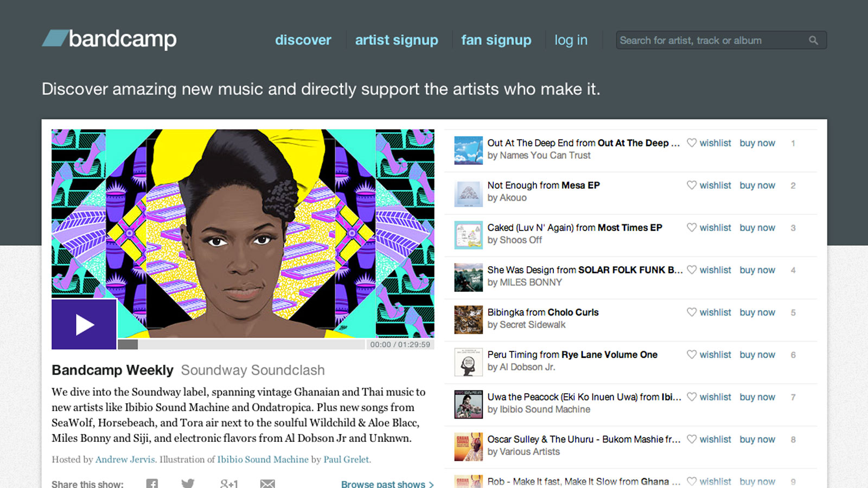Open the fan signup page
868x488 pixels.
(x=496, y=40)
